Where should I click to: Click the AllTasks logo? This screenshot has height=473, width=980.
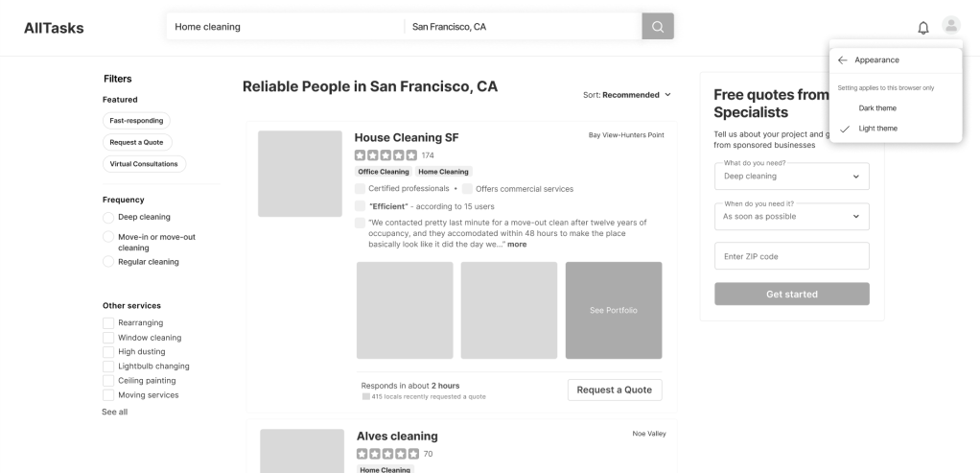click(54, 27)
